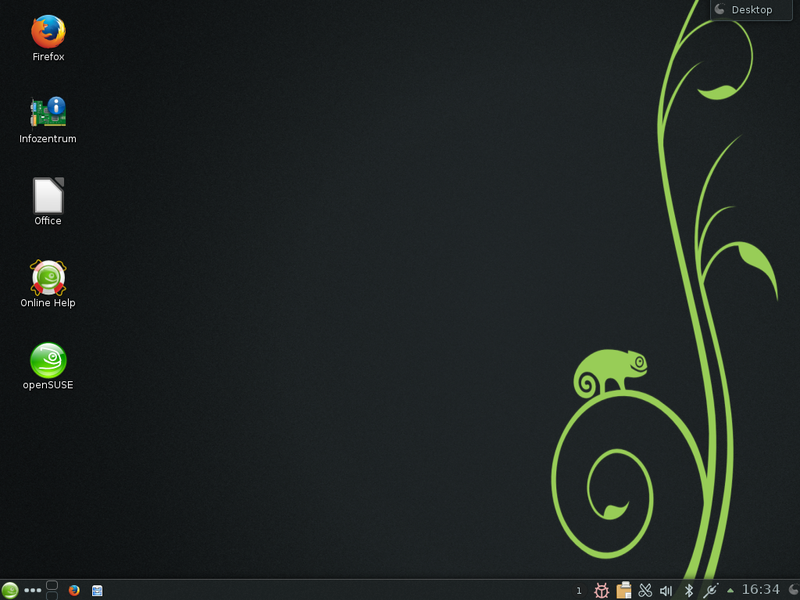Image resolution: width=800 pixels, height=600 pixels.
Task: Switch to the lower virtual desktop in pager
Action: tap(52, 595)
